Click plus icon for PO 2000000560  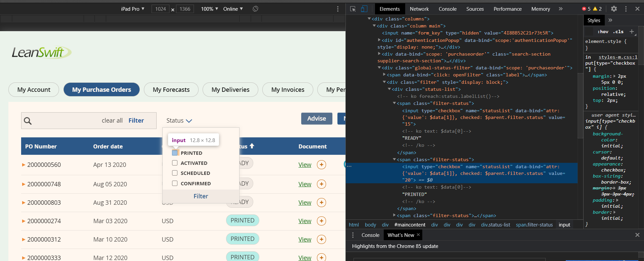[x=321, y=165]
